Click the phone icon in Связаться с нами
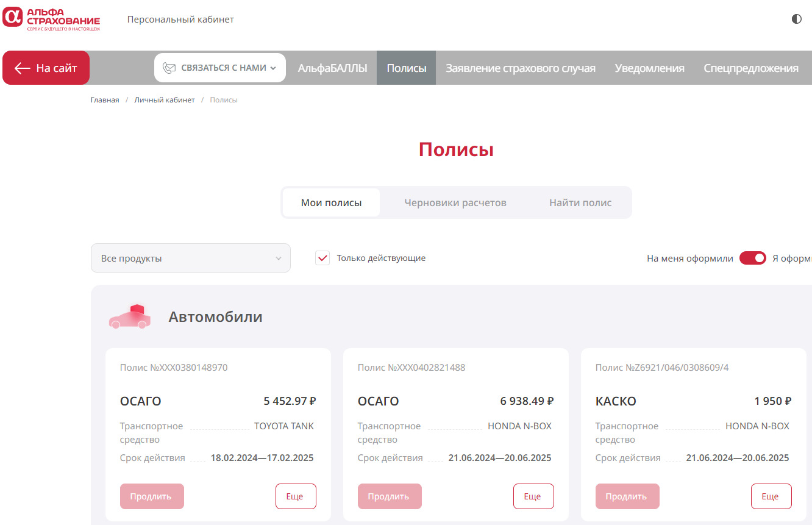 tap(169, 68)
